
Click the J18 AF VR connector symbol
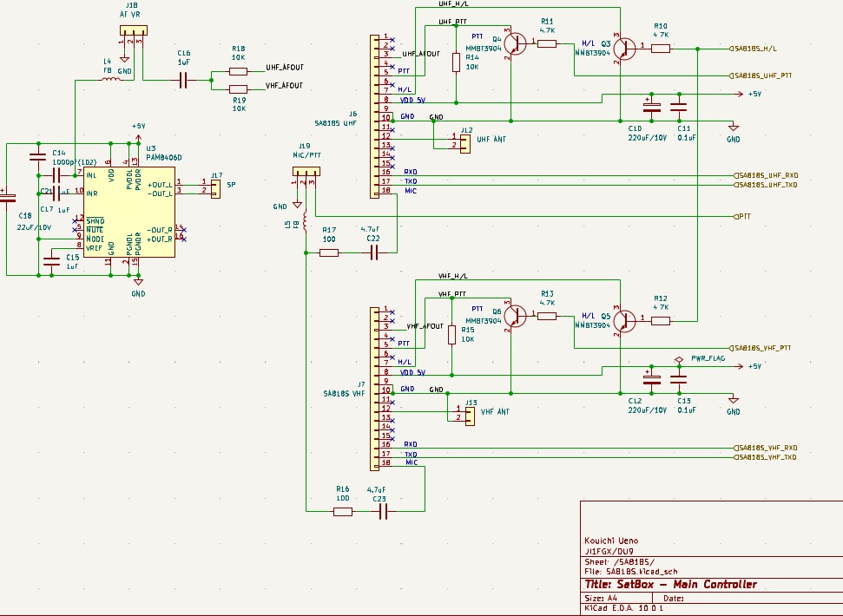pyautogui.click(x=134, y=30)
